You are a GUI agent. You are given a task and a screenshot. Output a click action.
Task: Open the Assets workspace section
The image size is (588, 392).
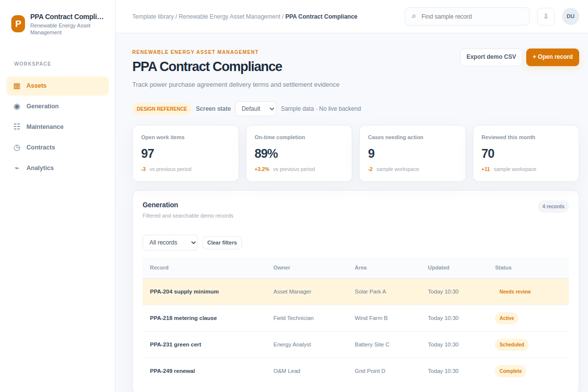(57, 86)
